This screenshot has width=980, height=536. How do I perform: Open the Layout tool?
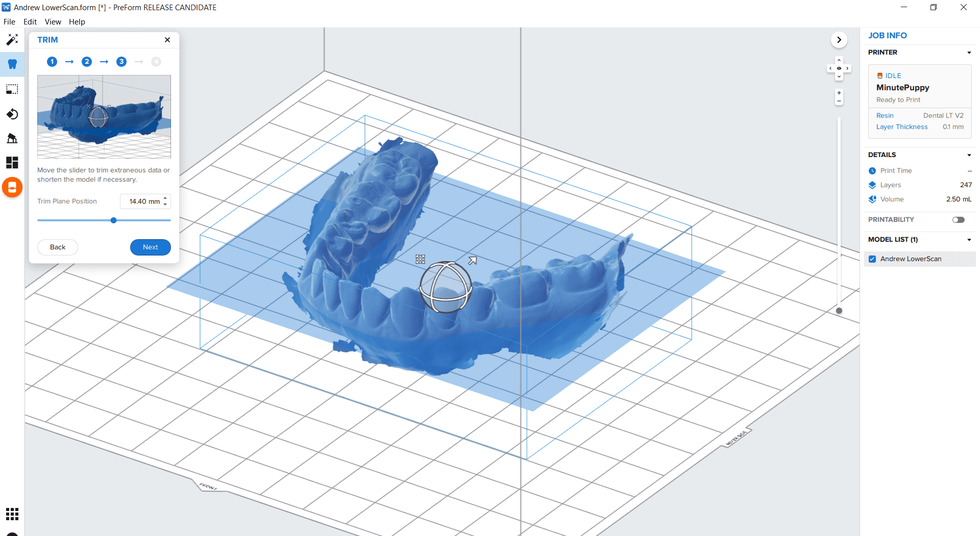12,163
